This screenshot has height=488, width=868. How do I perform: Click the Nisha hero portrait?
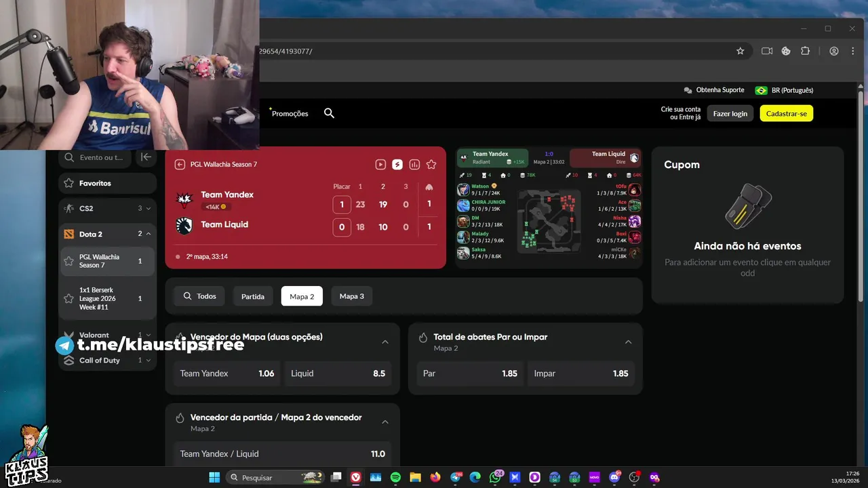[634, 221]
